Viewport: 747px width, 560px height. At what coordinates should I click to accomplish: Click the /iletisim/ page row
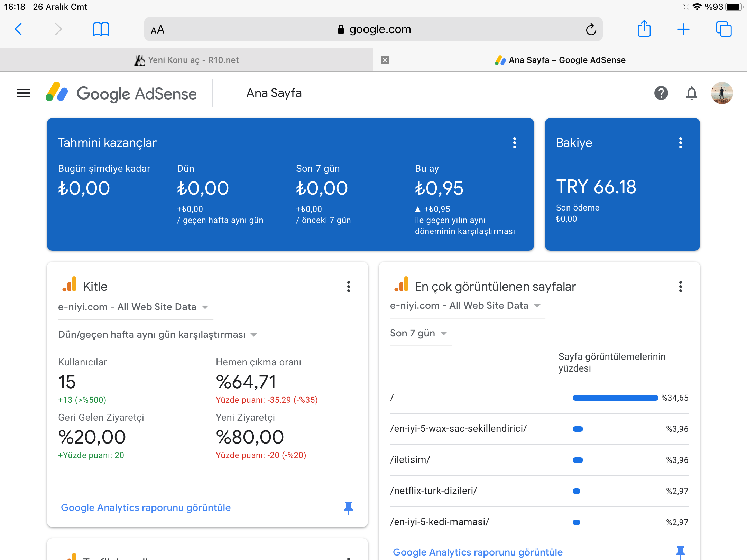pos(539,460)
